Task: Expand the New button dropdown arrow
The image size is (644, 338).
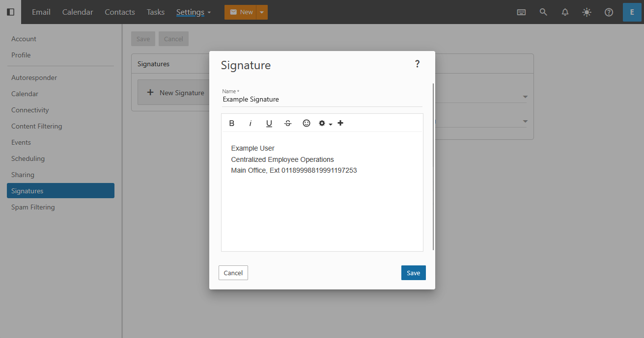Action: click(262, 12)
